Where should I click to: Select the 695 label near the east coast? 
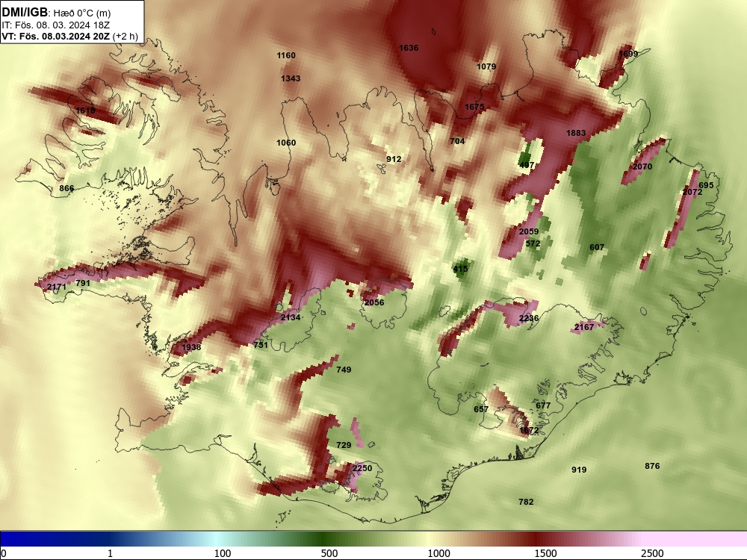pyautogui.click(x=706, y=185)
